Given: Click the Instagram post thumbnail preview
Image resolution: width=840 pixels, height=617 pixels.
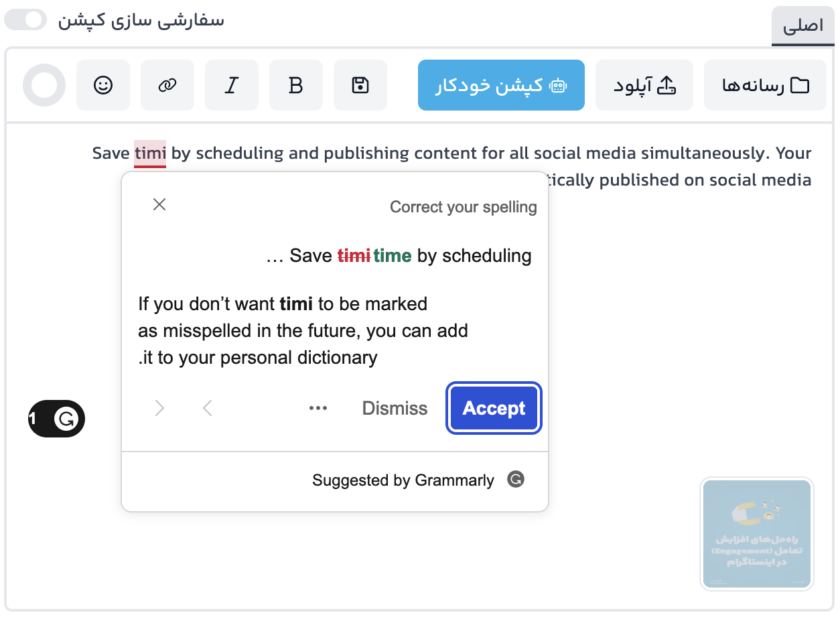Looking at the screenshot, I should click(756, 534).
